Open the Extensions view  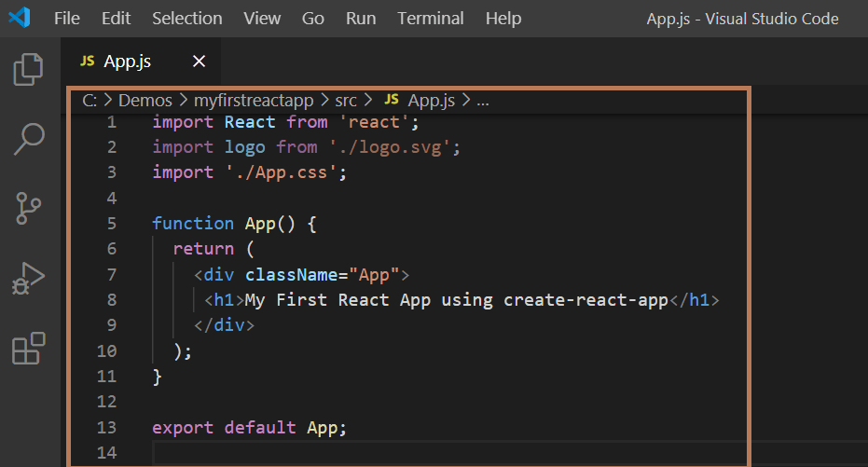click(28, 348)
